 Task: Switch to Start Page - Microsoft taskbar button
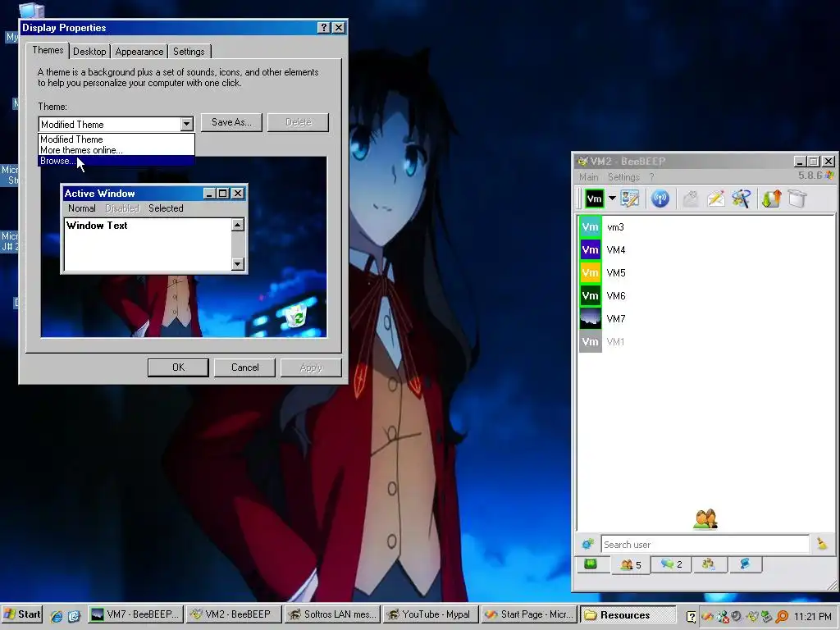tap(529, 614)
